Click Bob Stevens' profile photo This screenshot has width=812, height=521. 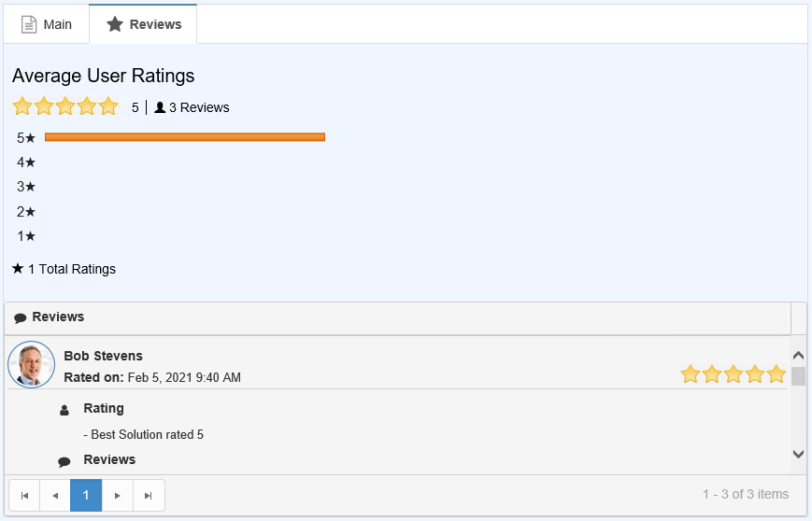coord(31,364)
